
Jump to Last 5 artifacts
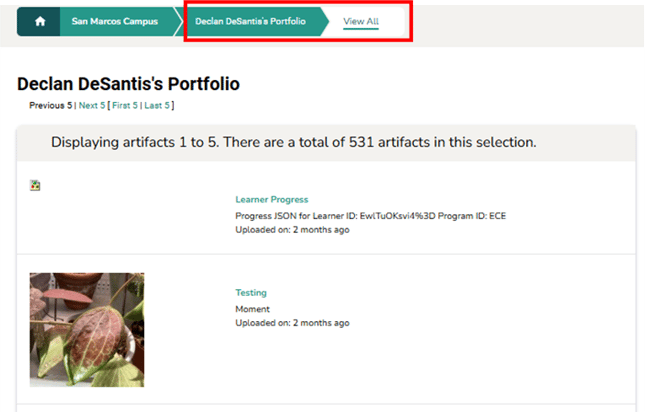pyautogui.click(x=157, y=105)
